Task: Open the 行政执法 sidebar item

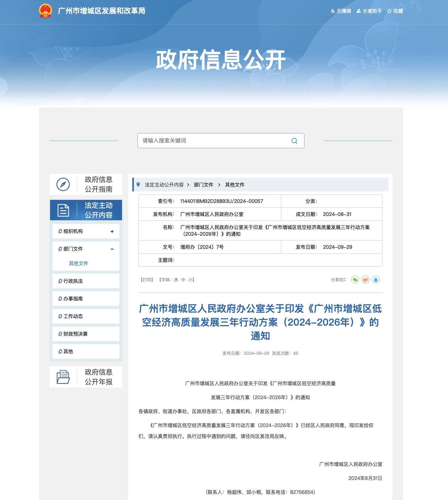Action: point(73,281)
